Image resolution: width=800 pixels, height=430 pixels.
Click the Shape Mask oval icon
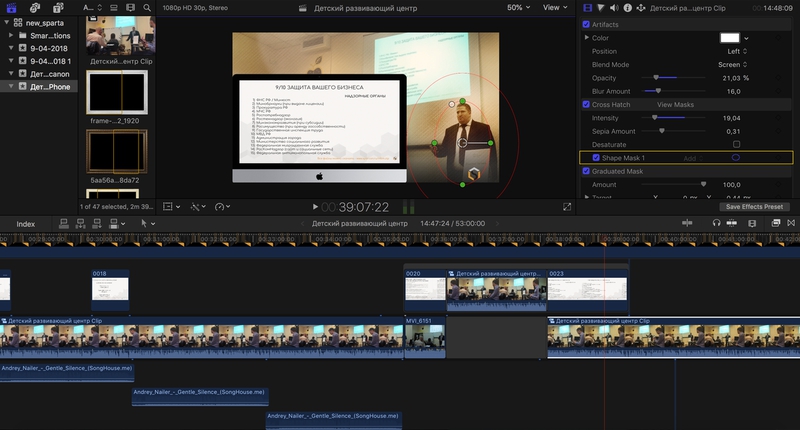(736, 158)
